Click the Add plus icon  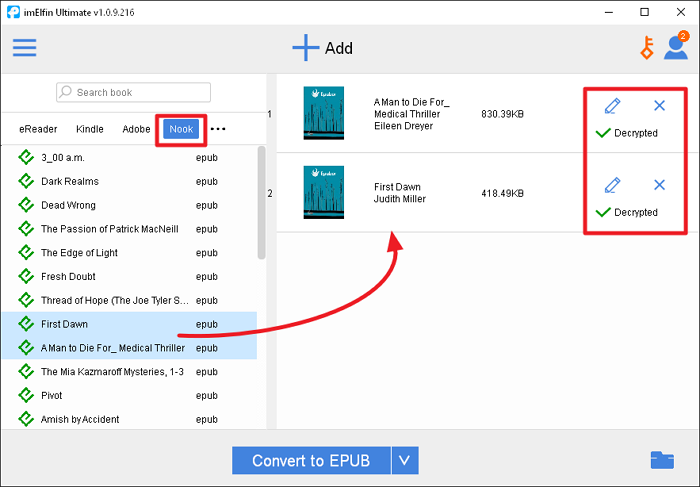(x=305, y=47)
